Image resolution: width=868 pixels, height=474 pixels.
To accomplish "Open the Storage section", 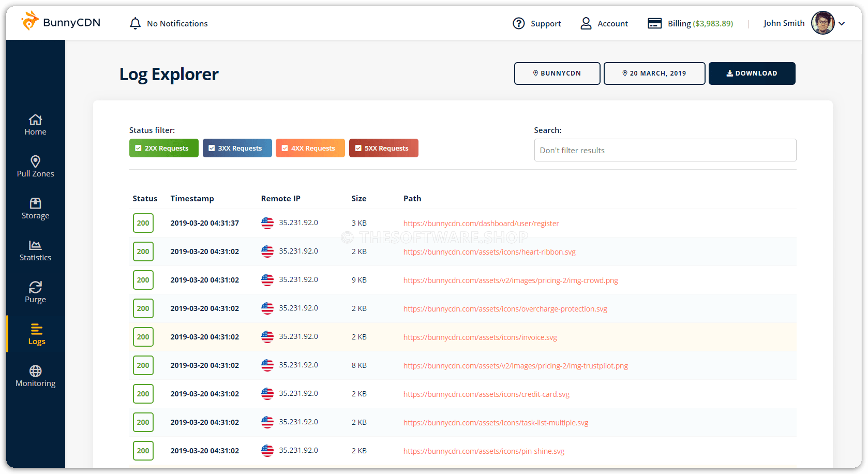I will click(x=35, y=209).
